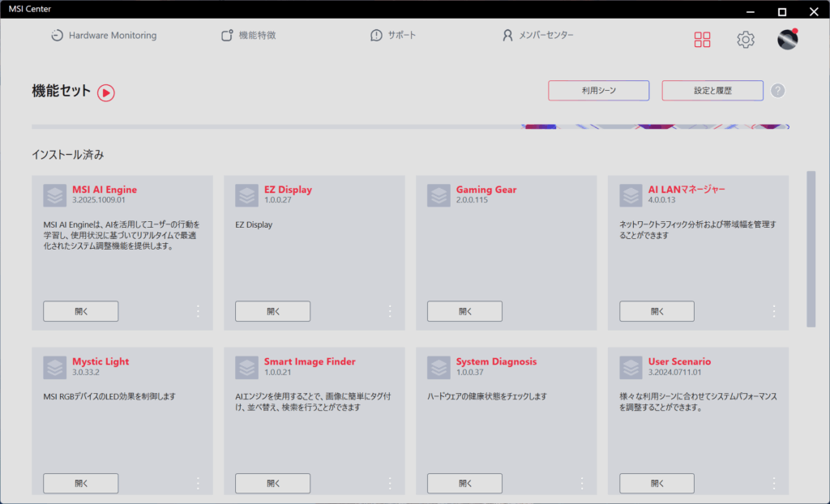Image resolution: width=830 pixels, height=504 pixels.
Task: Maximize the MSI Center window
Action: pos(782,11)
